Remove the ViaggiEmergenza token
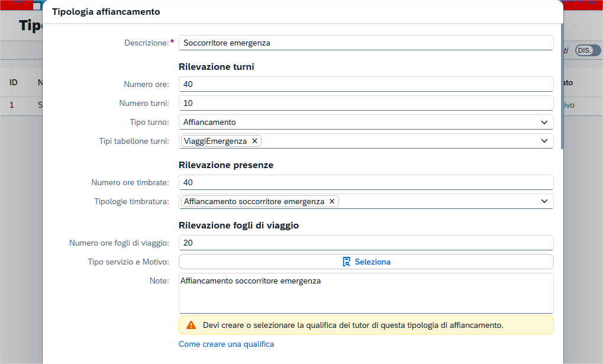603x364 pixels. 254,141
